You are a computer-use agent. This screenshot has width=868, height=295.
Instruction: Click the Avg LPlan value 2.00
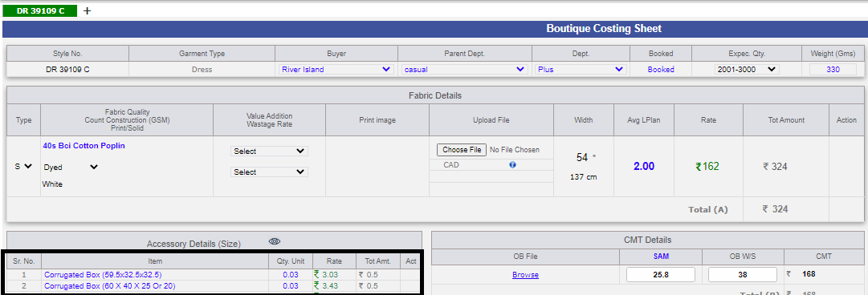pos(644,166)
